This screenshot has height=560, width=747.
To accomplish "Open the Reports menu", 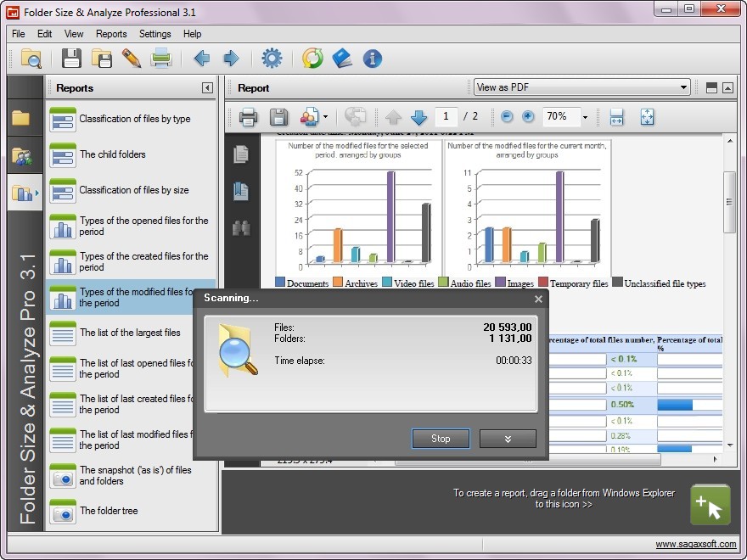I will (x=111, y=34).
